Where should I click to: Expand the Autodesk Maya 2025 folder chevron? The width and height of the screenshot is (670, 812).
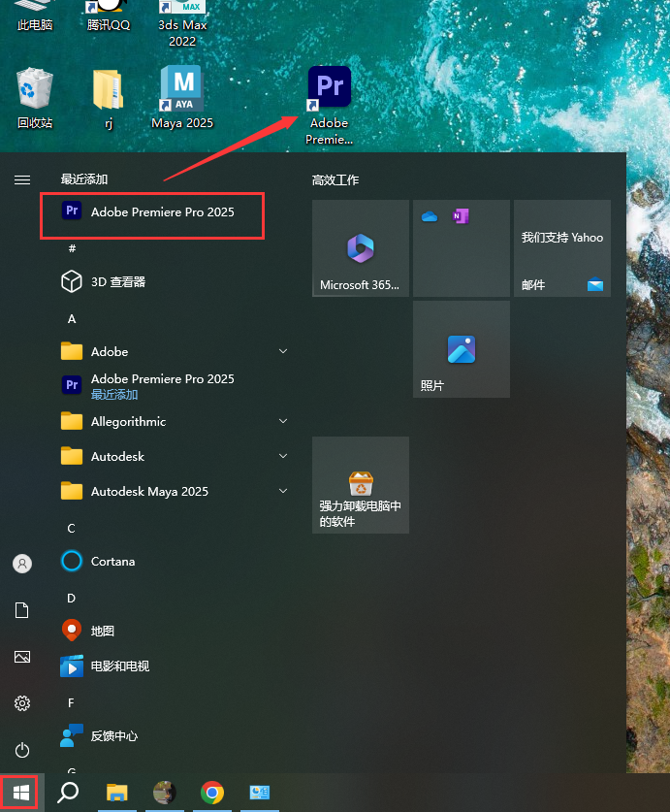coord(283,491)
